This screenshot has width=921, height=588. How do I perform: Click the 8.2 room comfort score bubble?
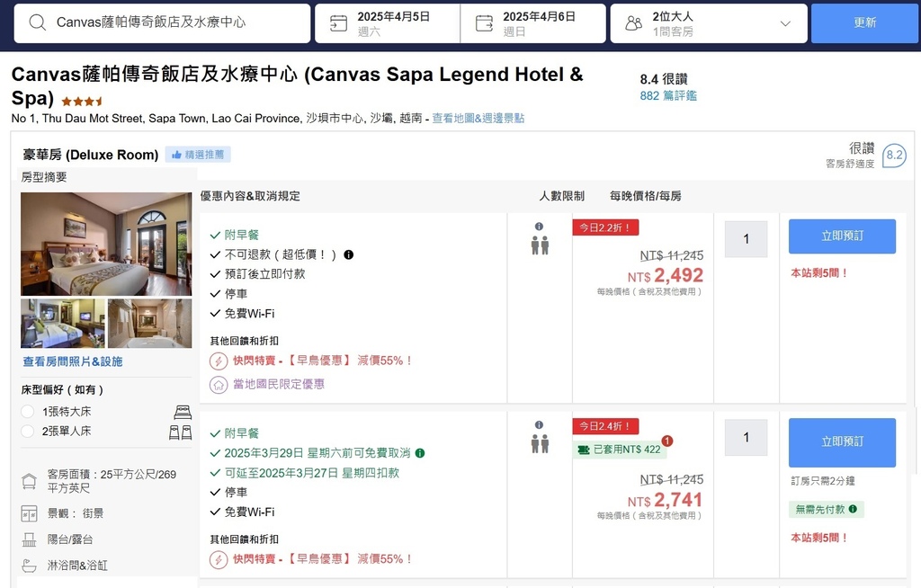[x=894, y=155]
